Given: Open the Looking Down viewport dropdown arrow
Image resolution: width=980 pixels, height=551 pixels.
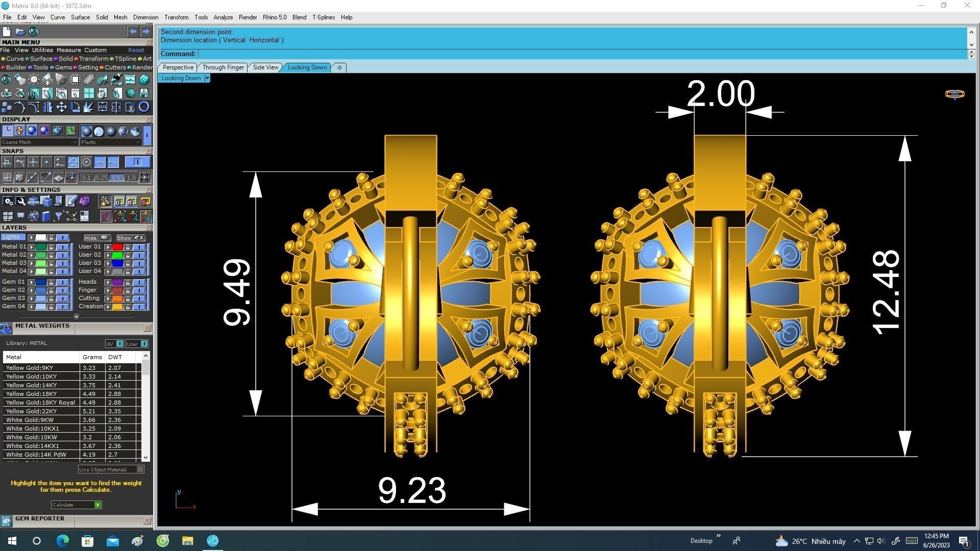Looking at the screenshot, I should click(x=207, y=78).
